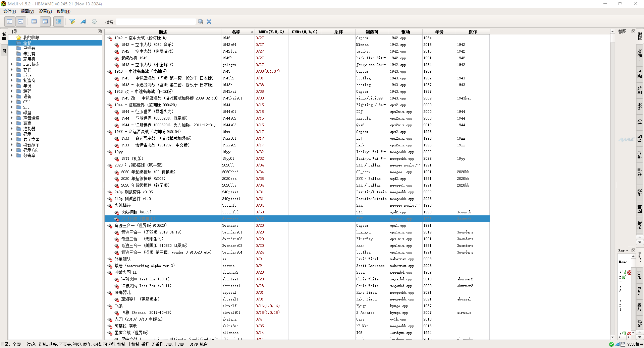This screenshot has height=348, width=644.
Task: Open the filter settings funnel icon
Action: (72, 21)
